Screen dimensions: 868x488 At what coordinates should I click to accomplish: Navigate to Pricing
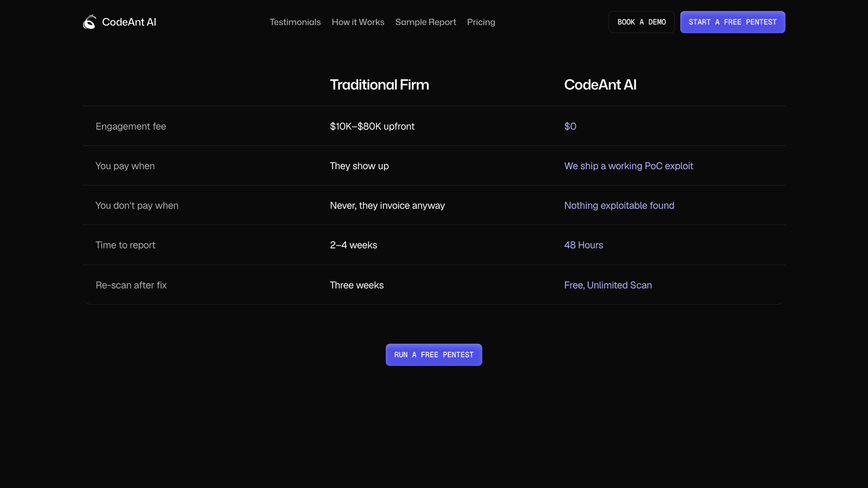[481, 22]
